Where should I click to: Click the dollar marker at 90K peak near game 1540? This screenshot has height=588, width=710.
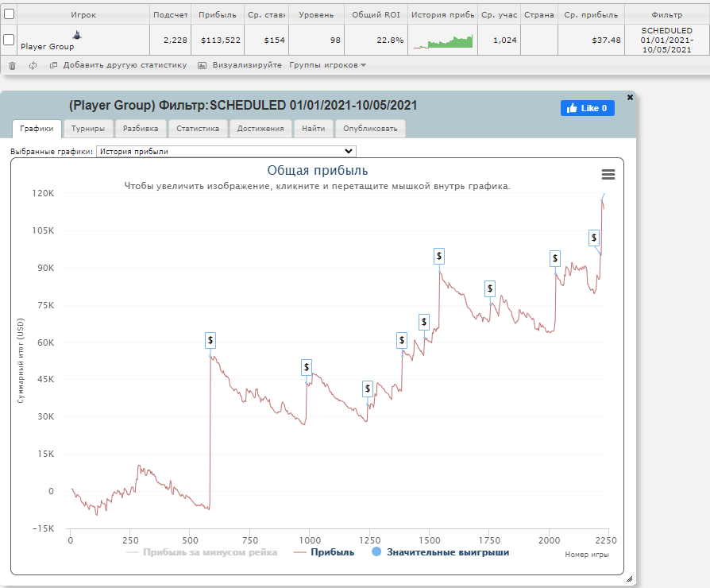(x=439, y=256)
